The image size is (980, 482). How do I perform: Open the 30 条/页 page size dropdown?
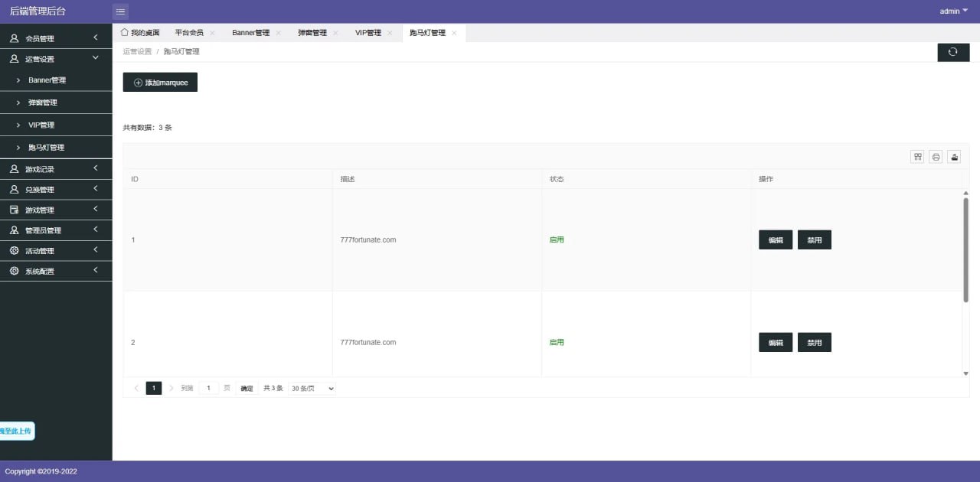pos(311,388)
